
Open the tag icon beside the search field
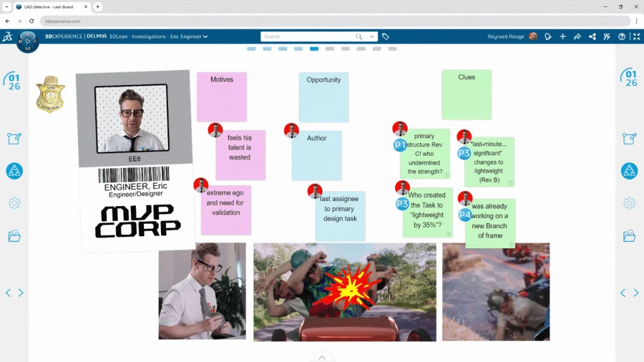386,36
